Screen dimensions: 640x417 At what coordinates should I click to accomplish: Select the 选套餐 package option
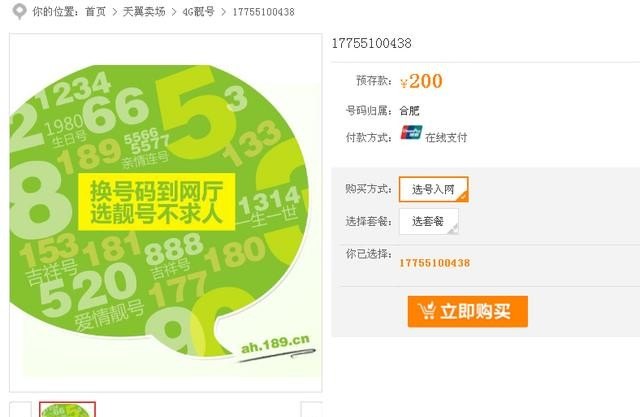(429, 222)
